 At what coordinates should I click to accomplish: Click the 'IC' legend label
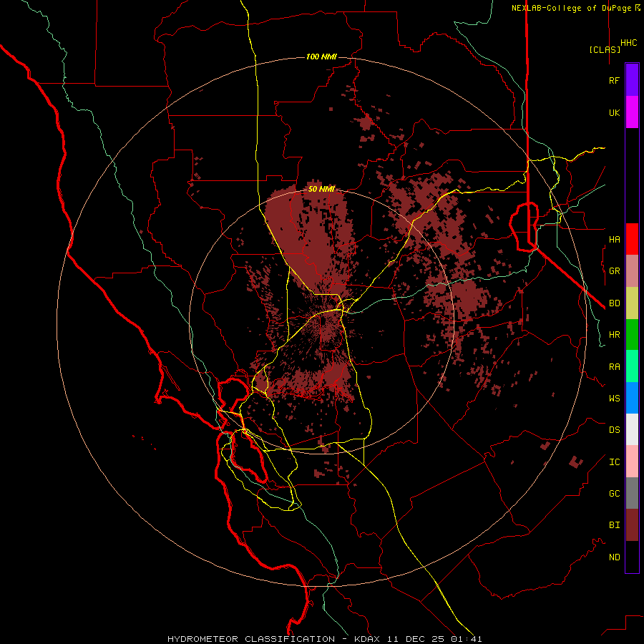point(614,462)
